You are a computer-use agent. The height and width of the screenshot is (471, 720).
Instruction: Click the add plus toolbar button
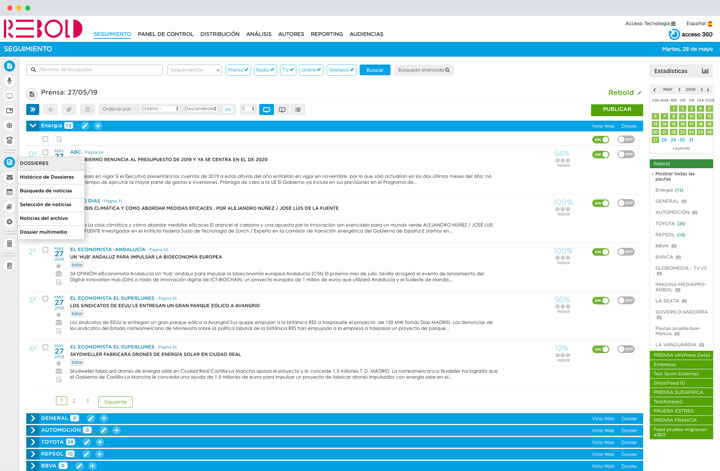tap(51, 109)
